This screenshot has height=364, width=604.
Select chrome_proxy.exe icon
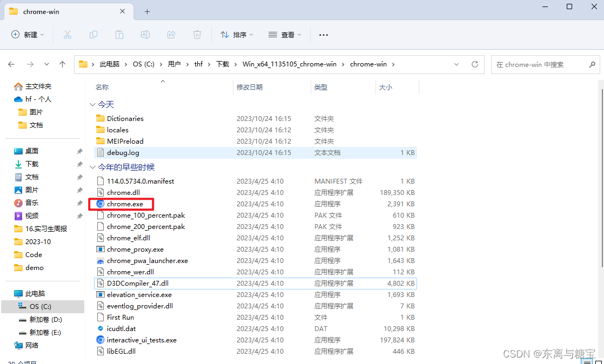[100, 249]
